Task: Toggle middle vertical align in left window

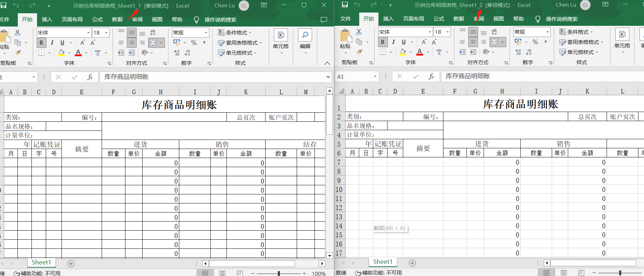Action: click(131, 33)
